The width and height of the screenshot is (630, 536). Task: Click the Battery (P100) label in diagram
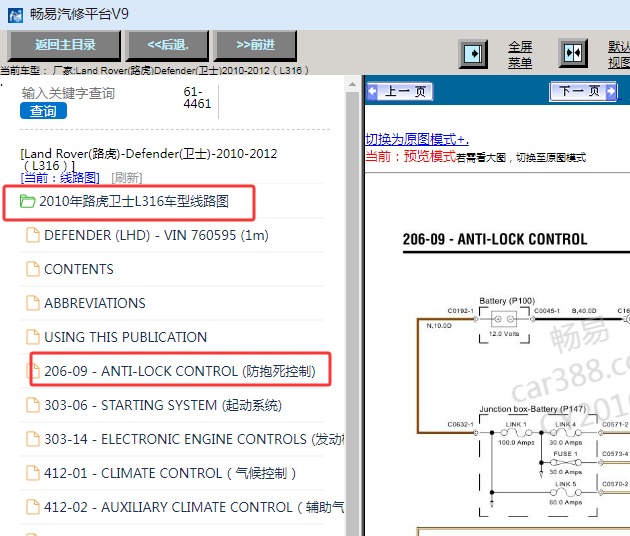click(x=507, y=301)
